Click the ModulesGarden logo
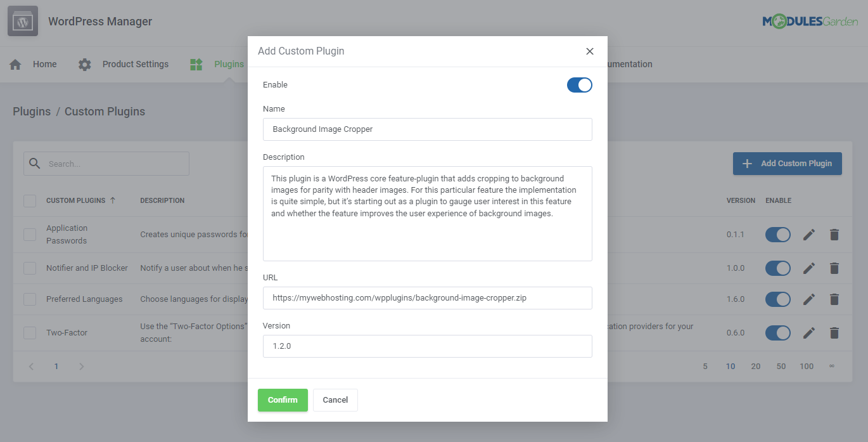Viewport: 868px width, 442px height. [810, 21]
